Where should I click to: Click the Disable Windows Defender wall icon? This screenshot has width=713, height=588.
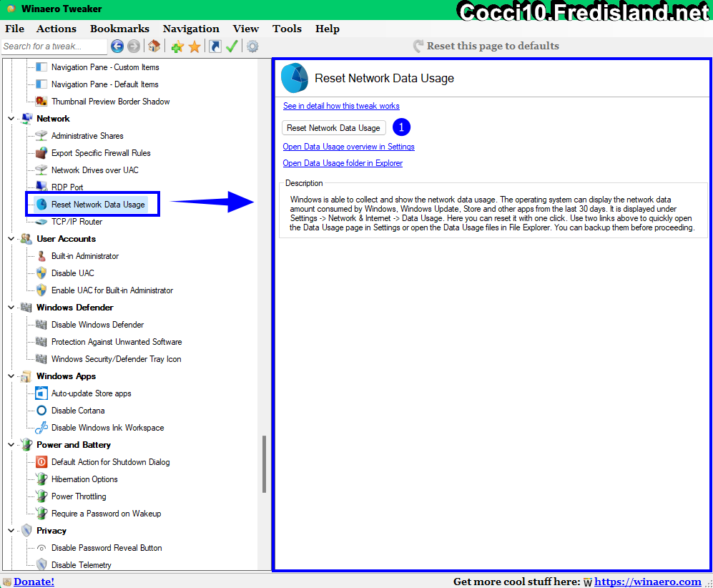(41, 325)
